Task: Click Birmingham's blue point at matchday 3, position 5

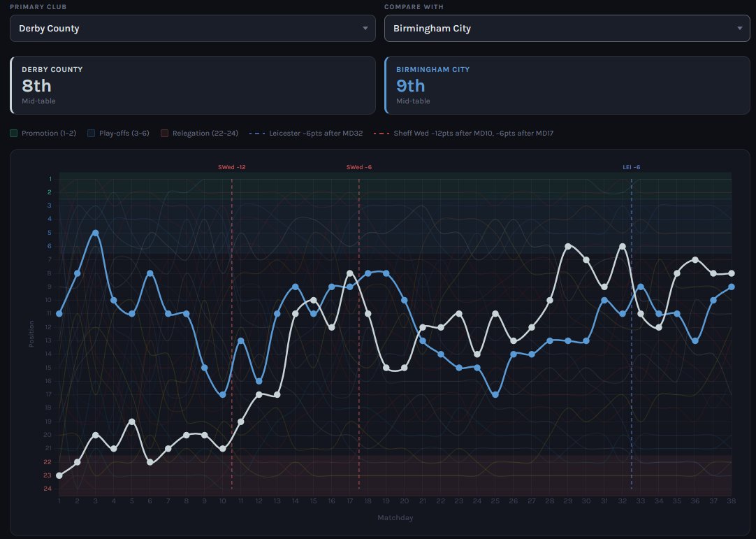Action: (96, 233)
